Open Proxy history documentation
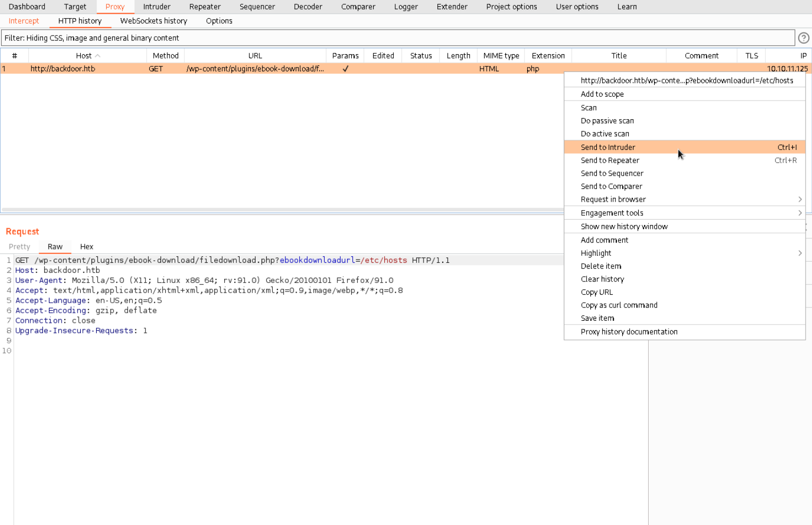 [684, 332]
